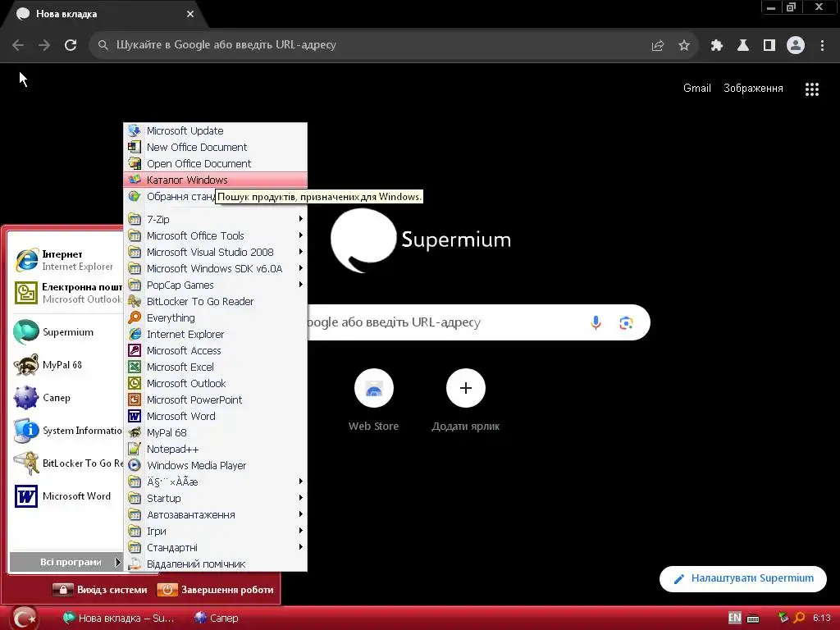Open Microsoft Word in Start menu recent list
The image size is (840, 630).
click(67, 496)
